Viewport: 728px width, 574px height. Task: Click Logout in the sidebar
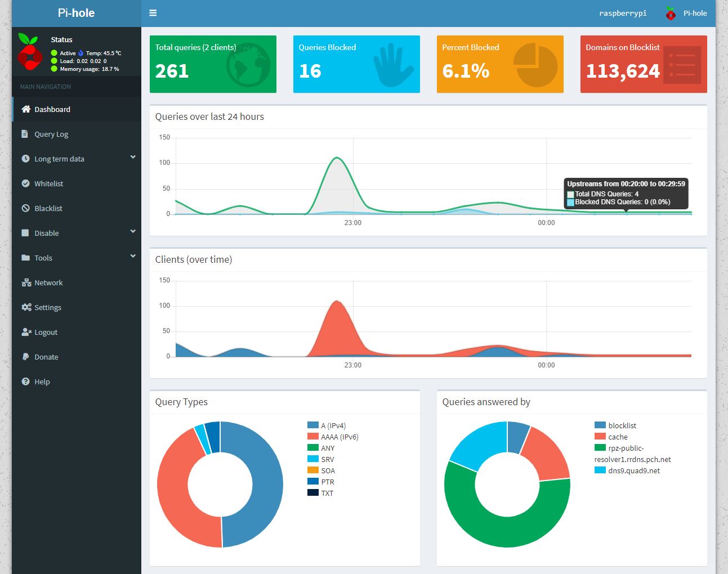tap(46, 332)
